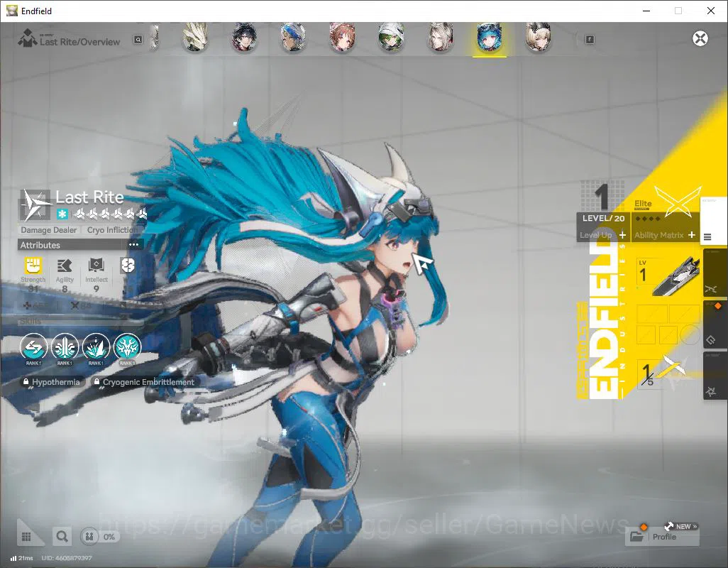Select the brown-haired operator portrait
Image resolution: width=728 pixels, height=568 pixels.
point(342,38)
